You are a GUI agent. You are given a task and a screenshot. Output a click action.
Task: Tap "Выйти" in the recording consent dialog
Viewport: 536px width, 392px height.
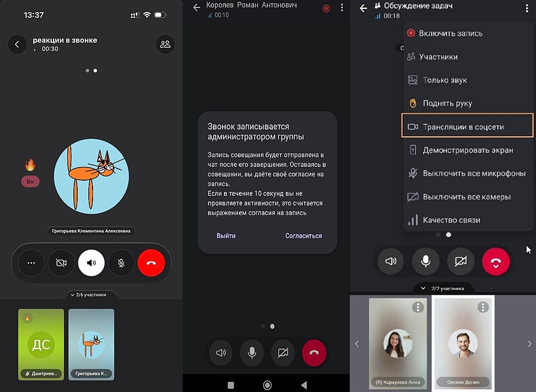[226, 236]
